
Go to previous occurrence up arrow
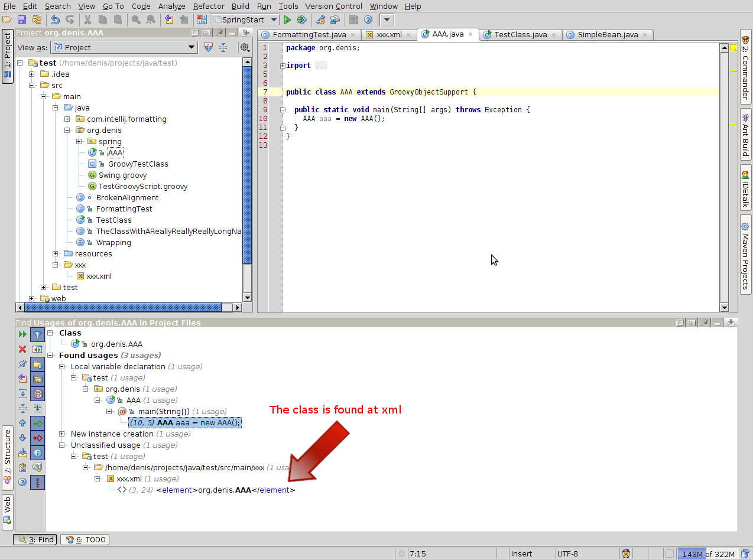point(22,423)
